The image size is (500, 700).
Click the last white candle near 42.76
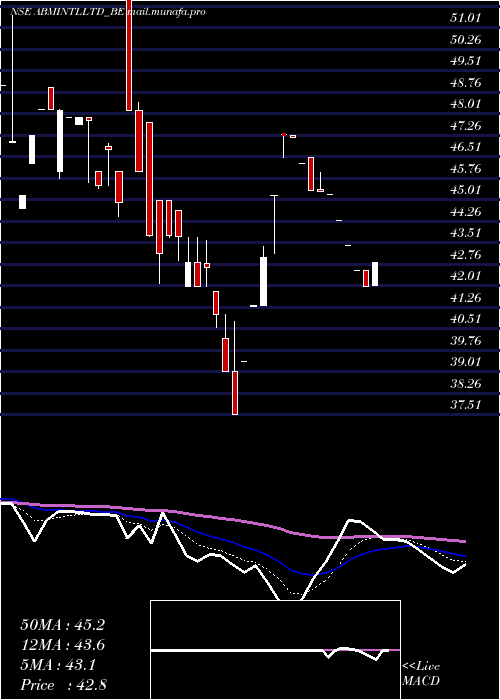(x=375, y=274)
